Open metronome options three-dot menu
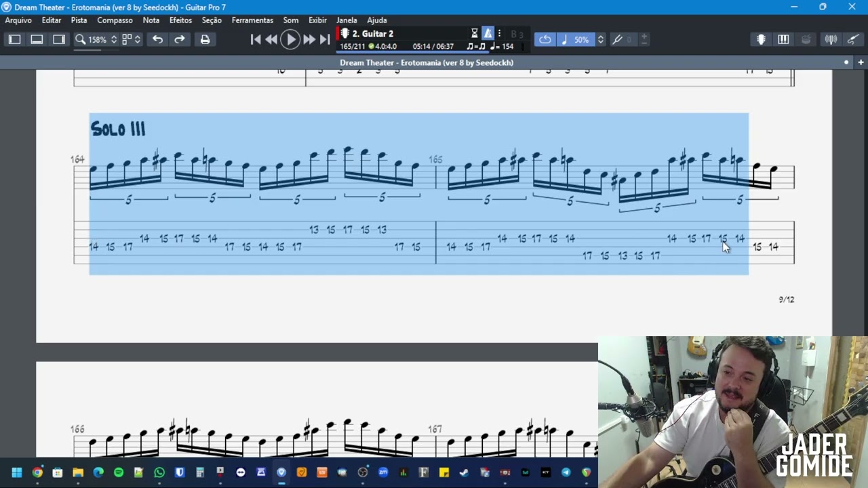 499,33
